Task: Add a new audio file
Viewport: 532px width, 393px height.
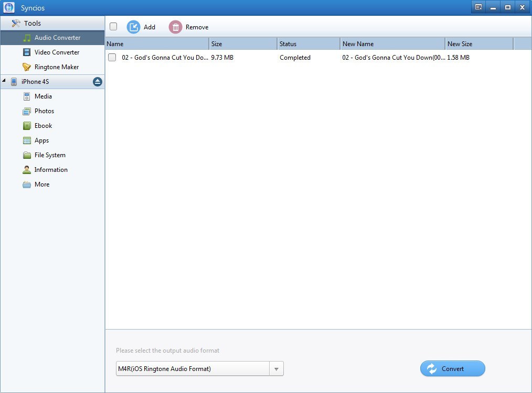Action: point(142,26)
